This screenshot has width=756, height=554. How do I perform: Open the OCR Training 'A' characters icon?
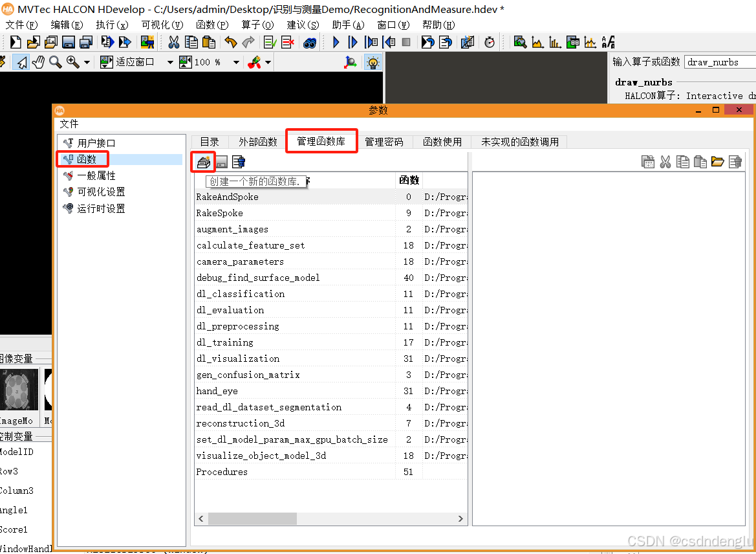point(609,42)
